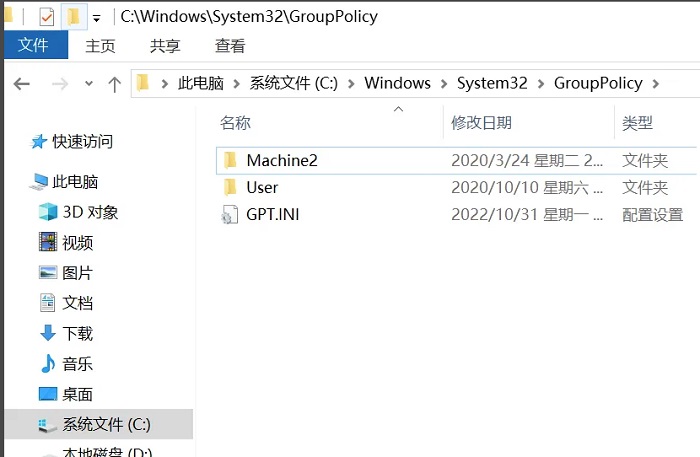Viewport: 700px width, 457px height.
Task: Open the 文件 menu
Action: [x=34, y=45]
